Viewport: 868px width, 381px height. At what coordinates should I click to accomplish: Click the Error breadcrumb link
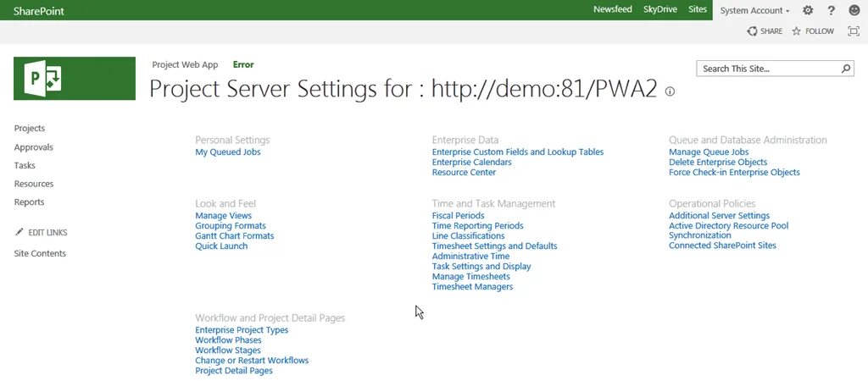243,64
